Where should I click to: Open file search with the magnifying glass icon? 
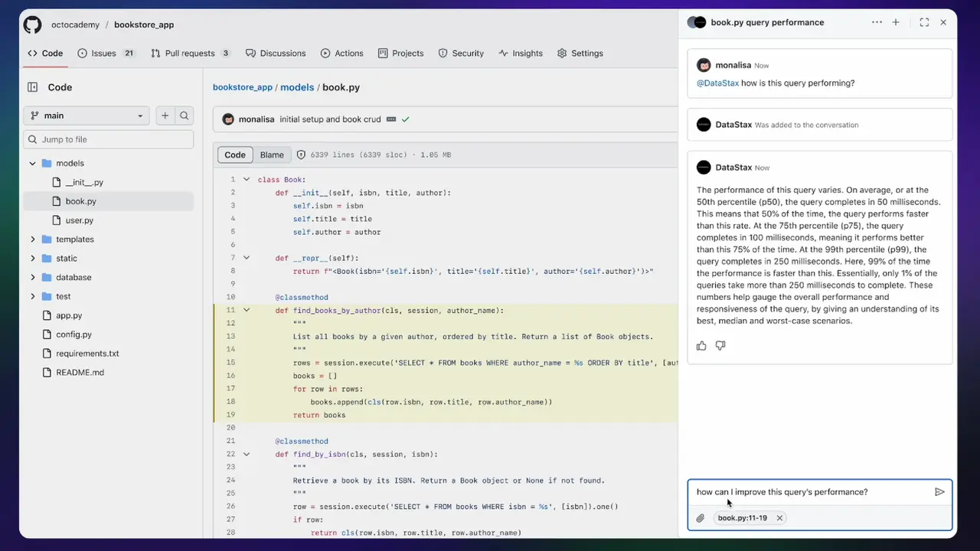185,115
